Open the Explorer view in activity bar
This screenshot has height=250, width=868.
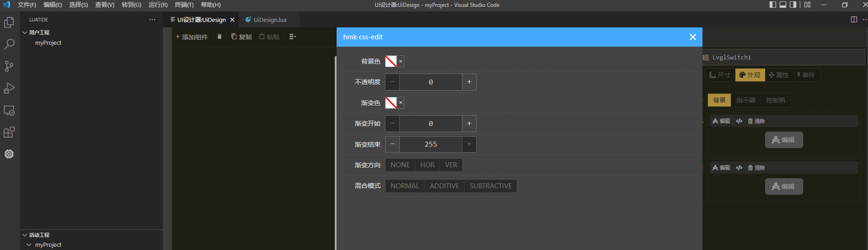coord(9,22)
